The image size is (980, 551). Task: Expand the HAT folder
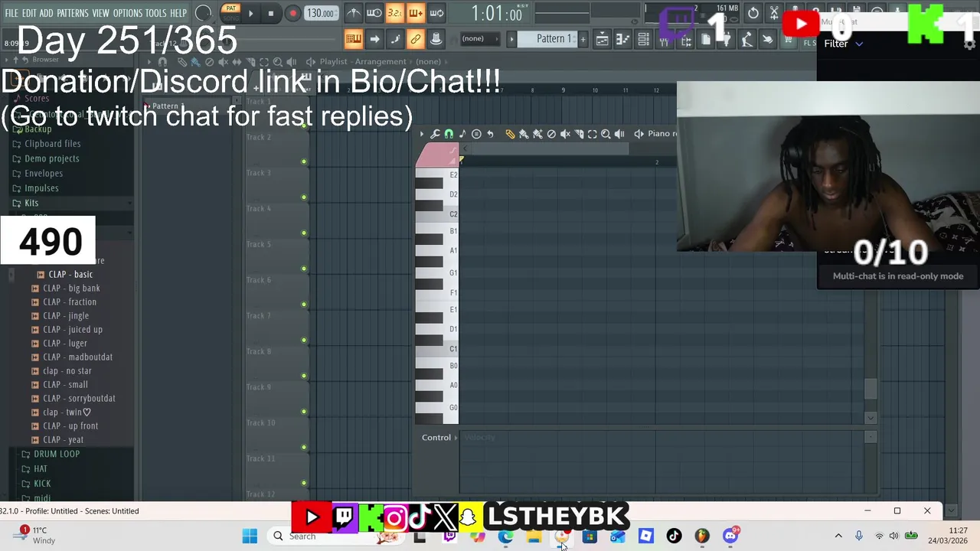[x=40, y=469]
